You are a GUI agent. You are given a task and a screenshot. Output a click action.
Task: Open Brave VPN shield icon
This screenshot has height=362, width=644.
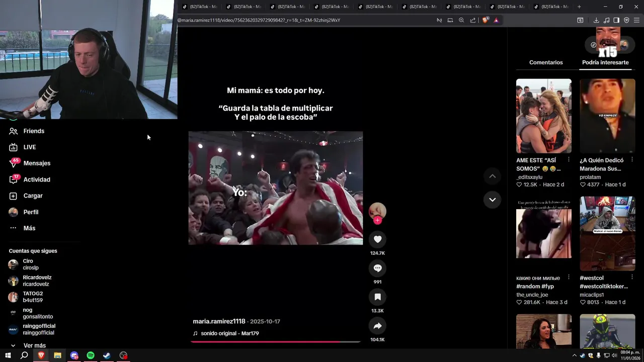point(626,20)
